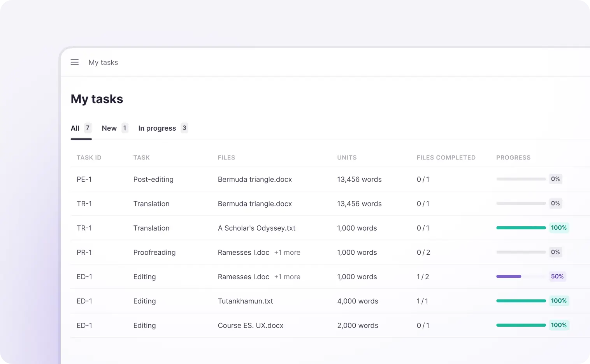Open the Tutankhamun.txt file

[246, 301]
